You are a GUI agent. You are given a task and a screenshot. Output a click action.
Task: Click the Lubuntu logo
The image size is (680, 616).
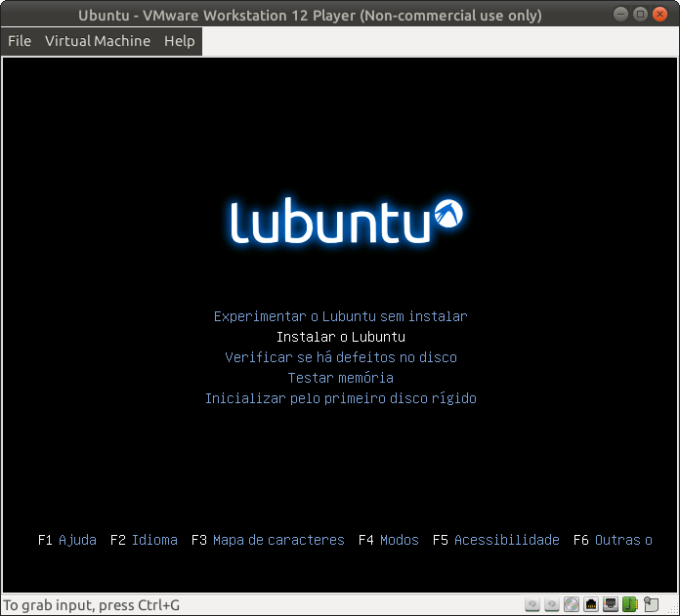[346, 221]
